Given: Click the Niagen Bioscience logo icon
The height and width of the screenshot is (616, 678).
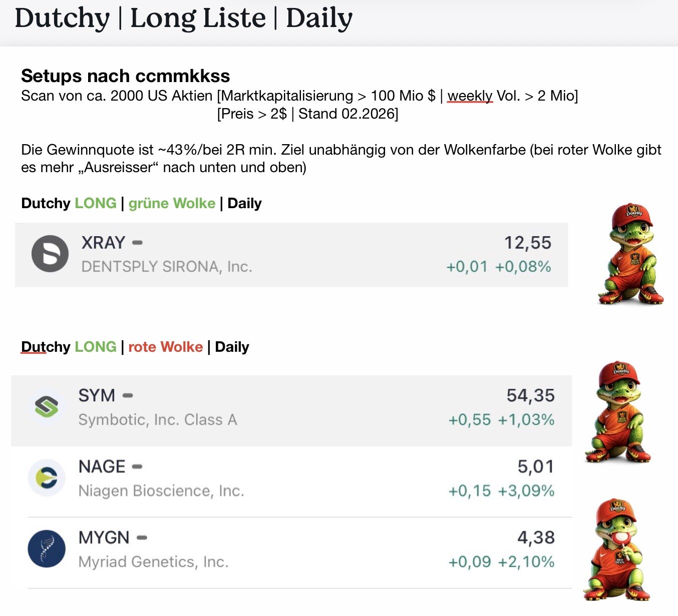Looking at the screenshot, I should pyautogui.click(x=47, y=478).
